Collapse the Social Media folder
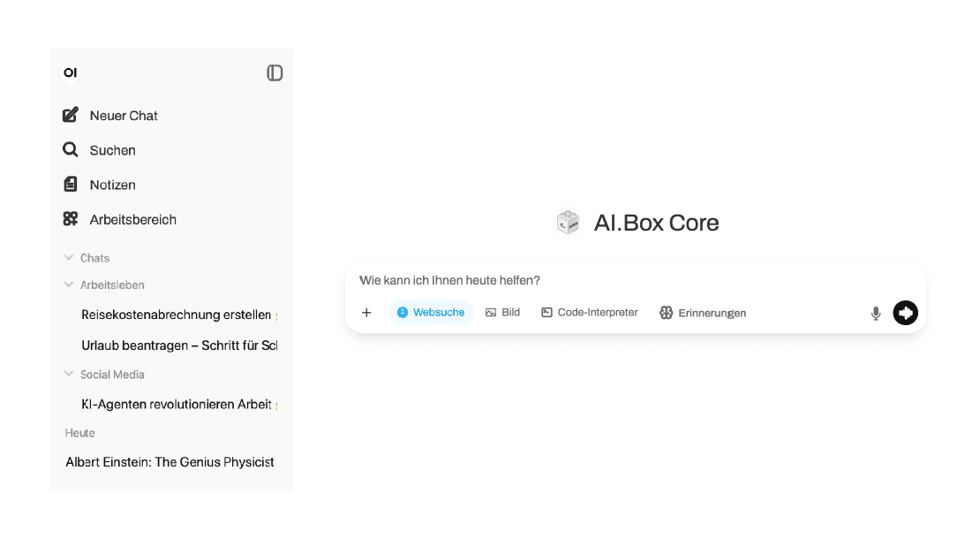The width and height of the screenshot is (980, 539). pyautogui.click(x=69, y=374)
